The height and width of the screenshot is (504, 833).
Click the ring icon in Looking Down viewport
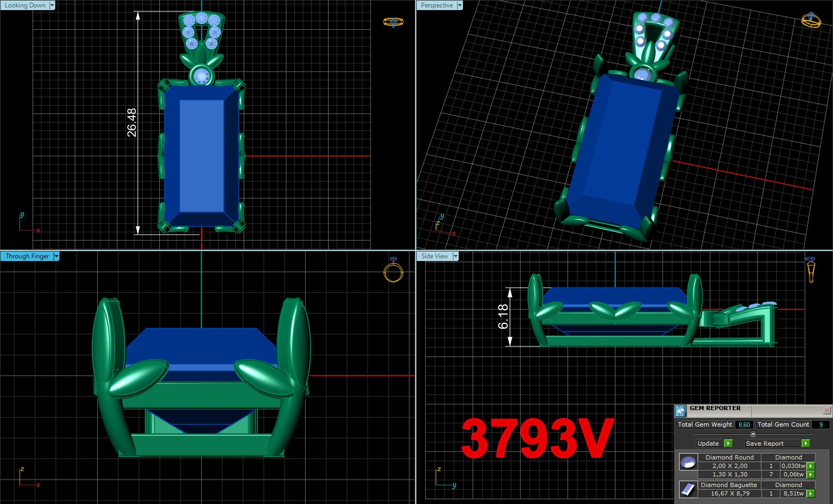click(393, 22)
